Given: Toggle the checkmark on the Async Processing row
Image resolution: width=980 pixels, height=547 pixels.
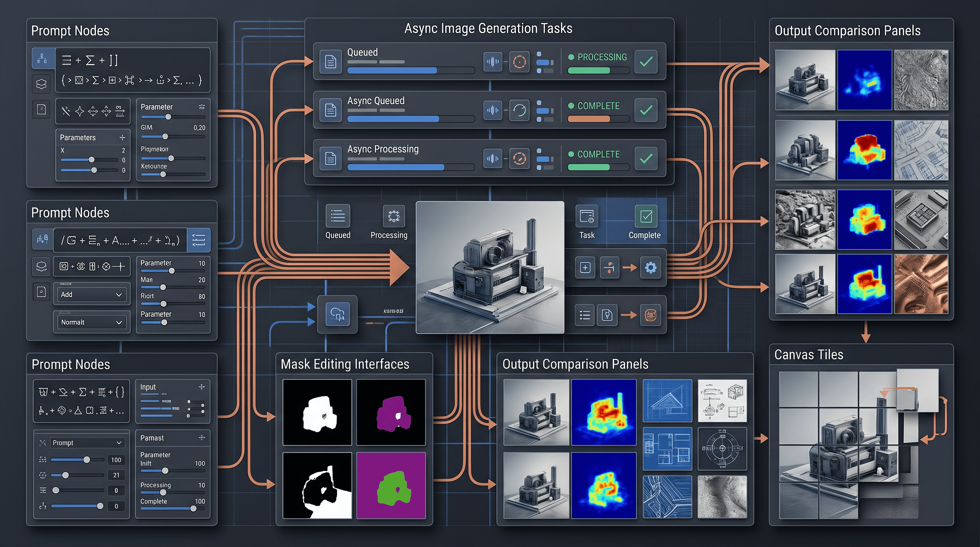Looking at the screenshot, I should coord(646,158).
